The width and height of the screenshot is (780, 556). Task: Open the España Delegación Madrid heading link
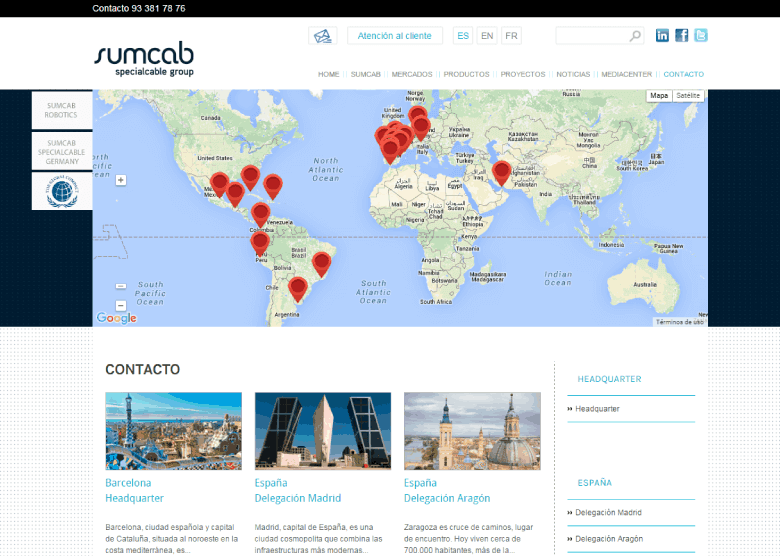pyautogui.click(x=298, y=490)
